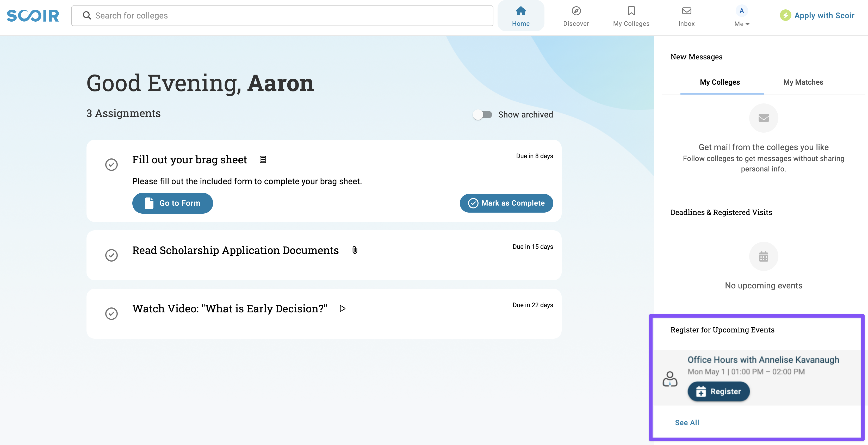This screenshot has height=445, width=868.
Task: Click the Register for Upcoming Events heading
Action: coord(722,330)
